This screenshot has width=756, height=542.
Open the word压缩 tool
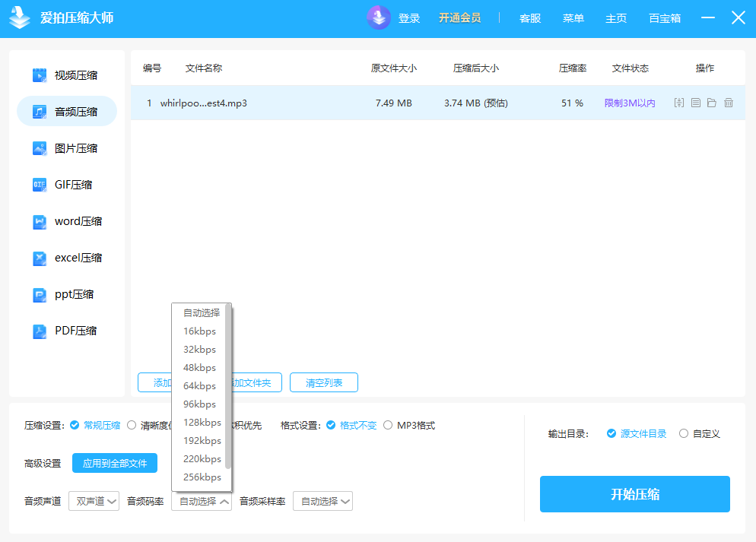tap(68, 221)
